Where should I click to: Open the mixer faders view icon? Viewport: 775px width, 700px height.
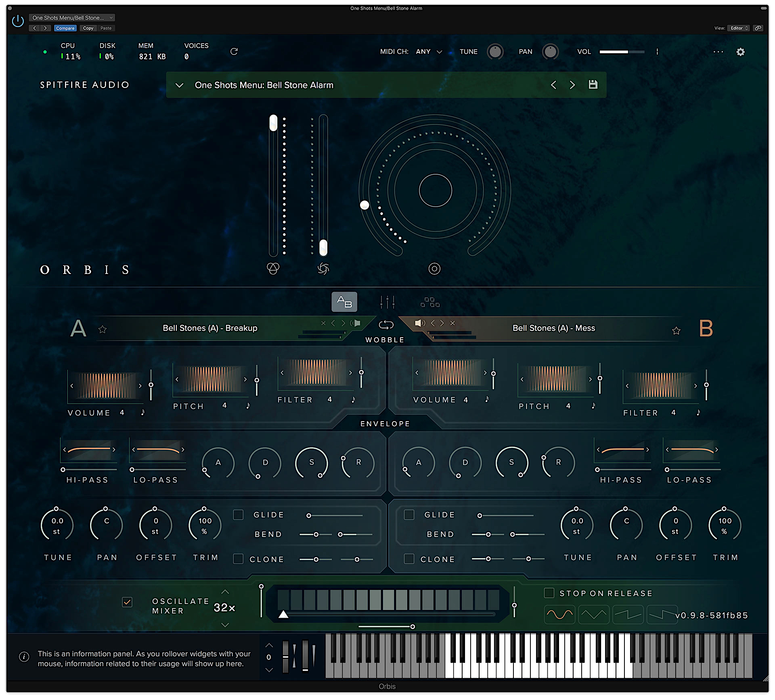point(387,302)
